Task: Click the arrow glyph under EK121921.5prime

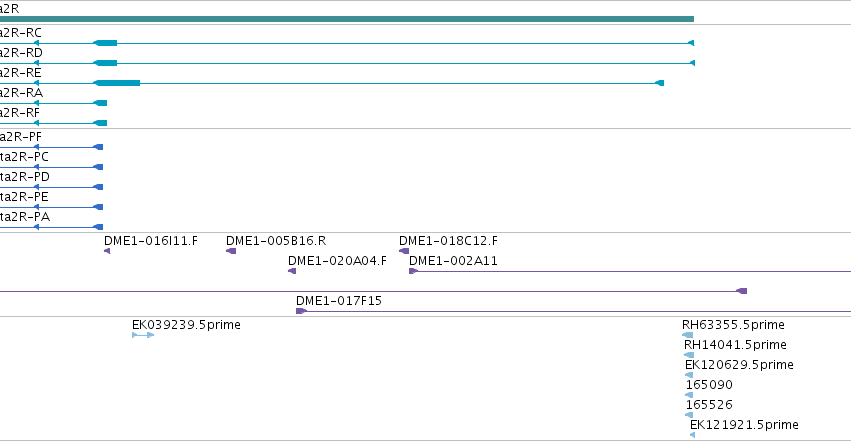Action: pyautogui.click(x=692, y=435)
